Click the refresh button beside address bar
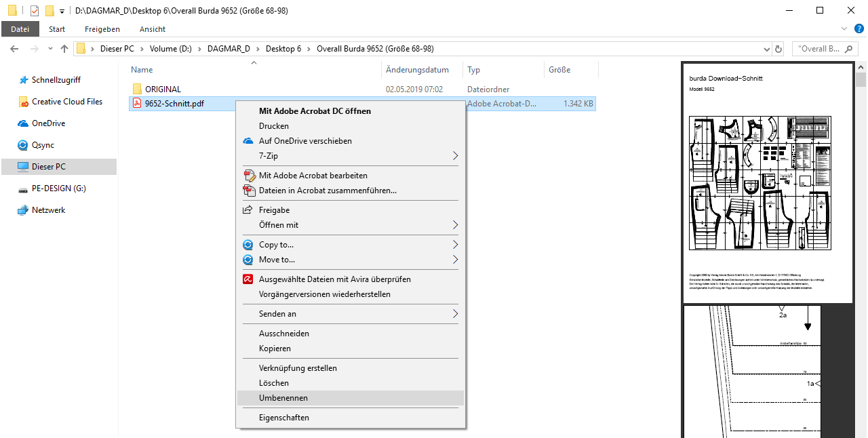Image resolution: width=868 pixels, height=438 pixels. click(x=778, y=49)
